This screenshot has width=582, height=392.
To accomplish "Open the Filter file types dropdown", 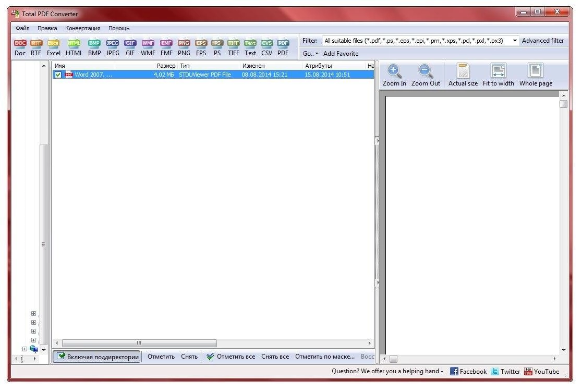I will coord(514,41).
